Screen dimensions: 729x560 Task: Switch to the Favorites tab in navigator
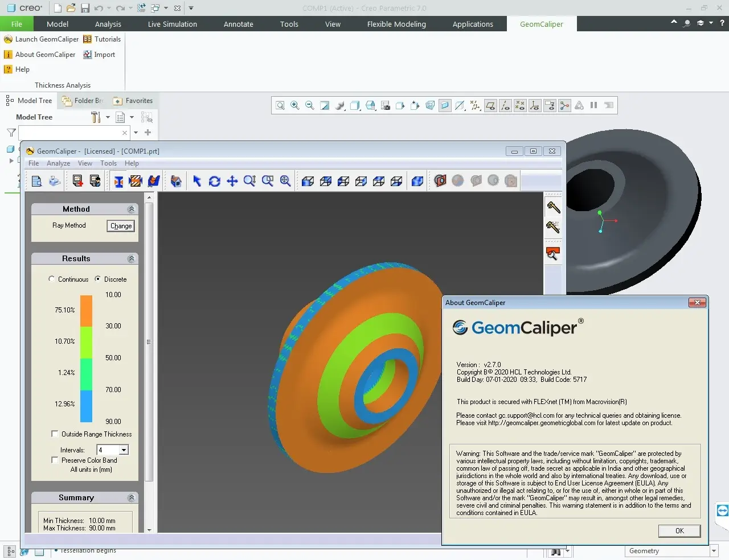tap(133, 101)
